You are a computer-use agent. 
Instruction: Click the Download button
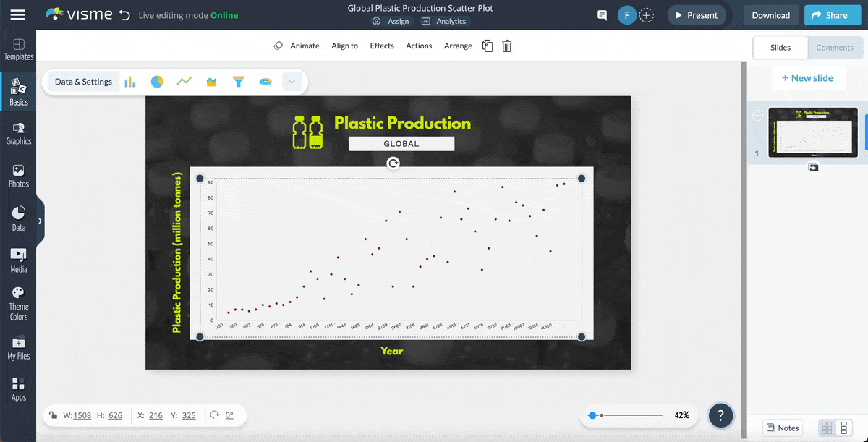coord(770,15)
